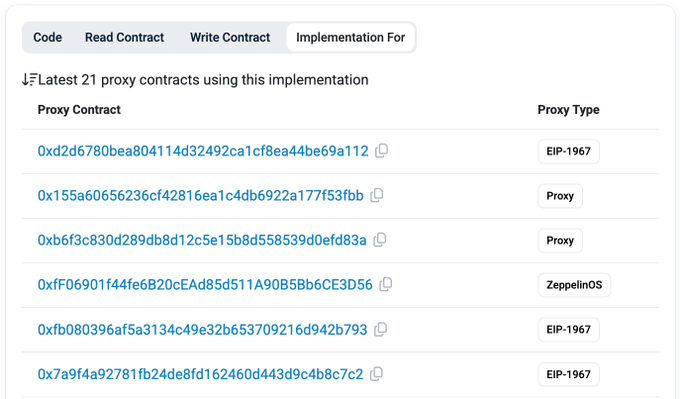Screen dimensions: 680x399
Task: Copy address 0xfb080396af5a3134c49e32b653709216d942b793
Action: click(380, 330)
